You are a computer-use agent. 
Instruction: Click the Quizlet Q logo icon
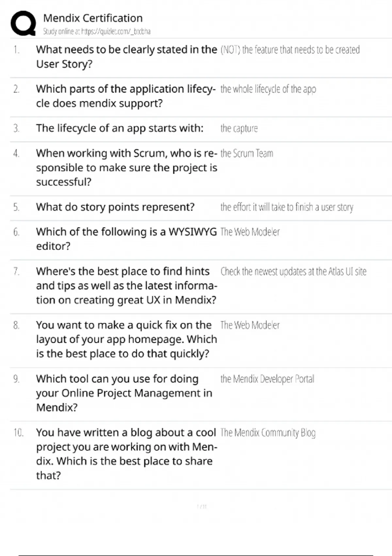[23, 23]
